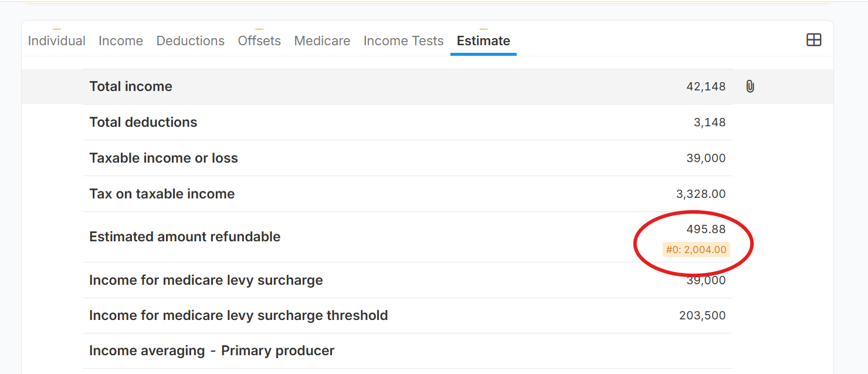Select Estimated amount refundable label
This screenshot has width=868, height=374.
[185, 237]
